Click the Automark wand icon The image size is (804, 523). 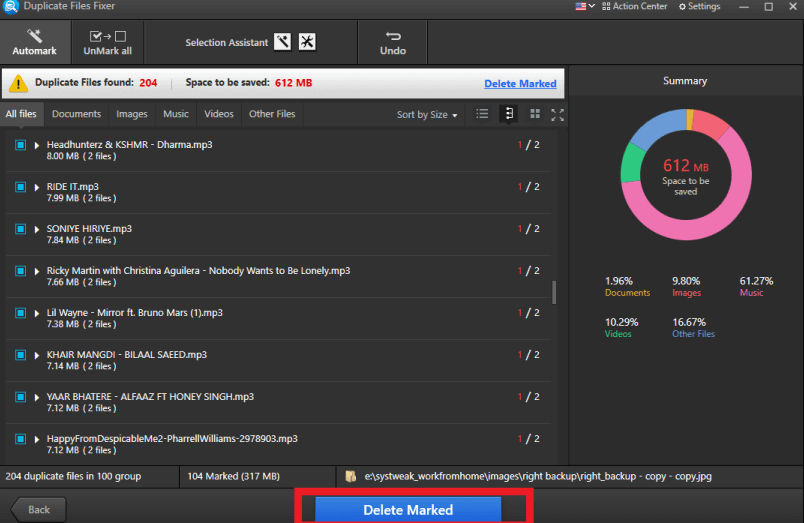point(34,36)
